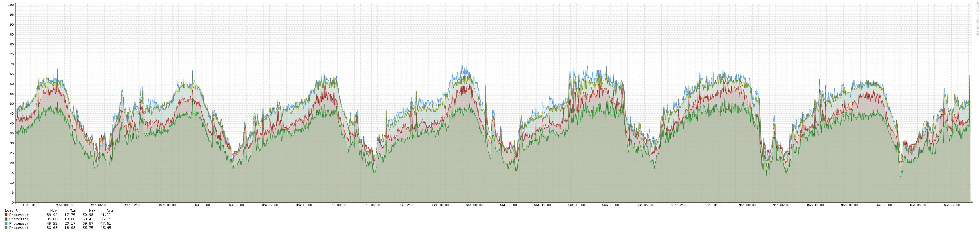Click the 'Wed 18:00' time axis label

(167, 205)
